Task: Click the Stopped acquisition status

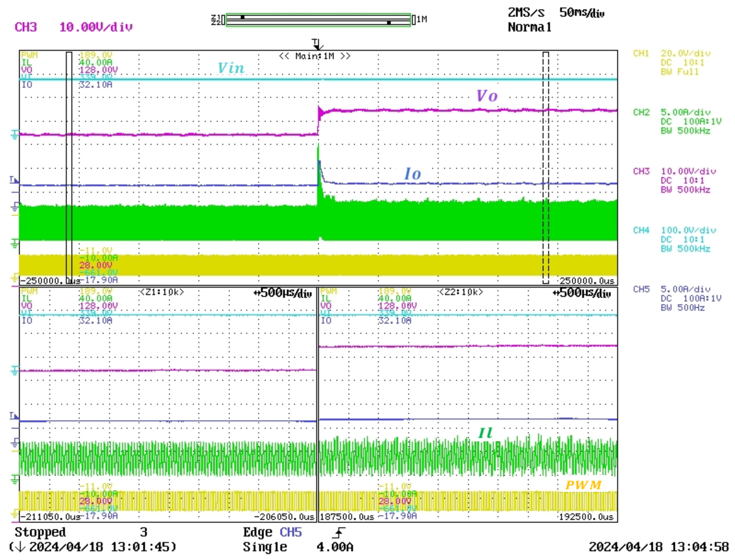Action: pos(40,532)
